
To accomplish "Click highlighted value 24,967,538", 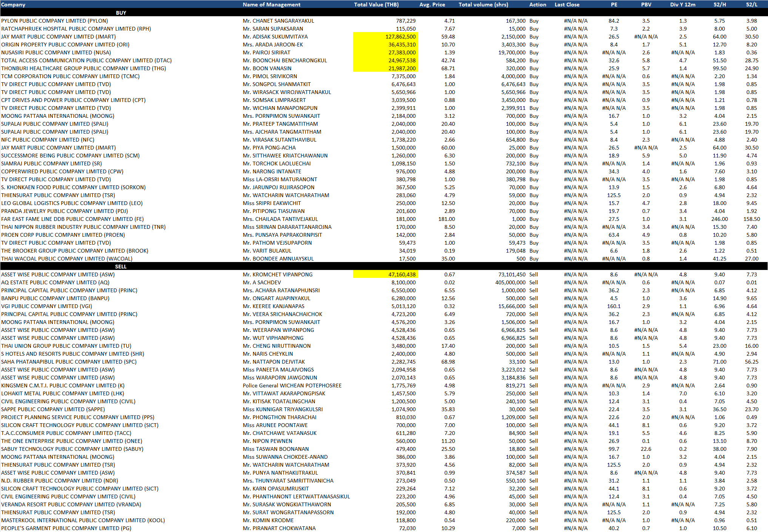I will coord(386,60).
